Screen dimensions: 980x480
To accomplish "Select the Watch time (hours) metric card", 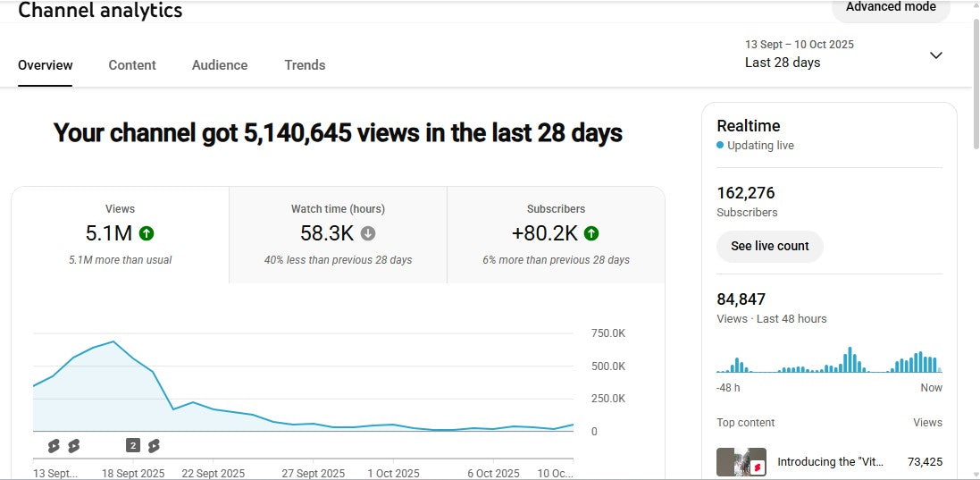I will point(338,235).
